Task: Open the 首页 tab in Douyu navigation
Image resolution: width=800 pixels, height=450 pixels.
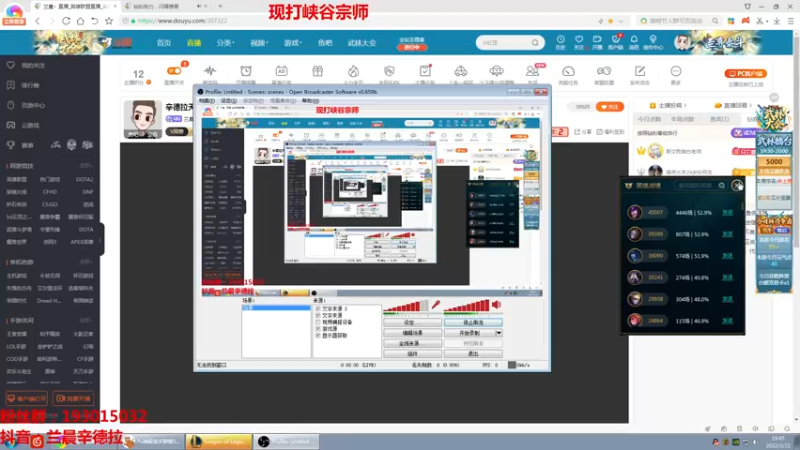Action: click(164, 43)
